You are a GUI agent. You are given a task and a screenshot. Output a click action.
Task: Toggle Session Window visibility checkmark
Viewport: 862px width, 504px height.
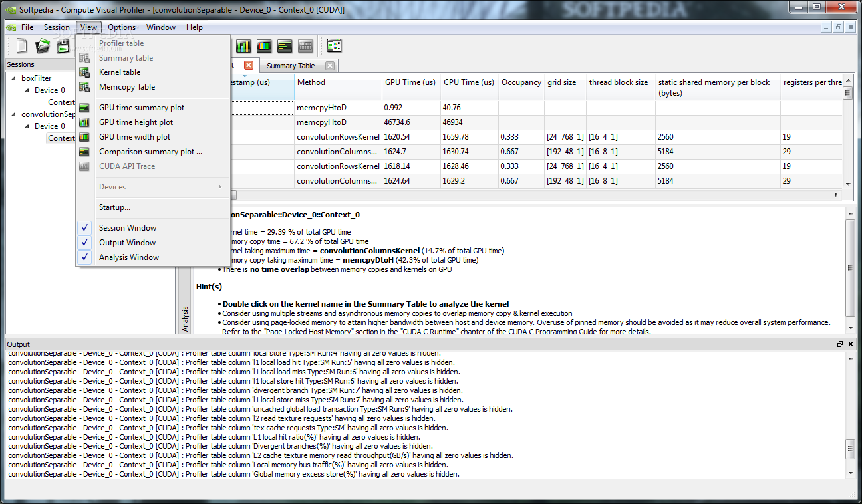[x=85, y=228]
